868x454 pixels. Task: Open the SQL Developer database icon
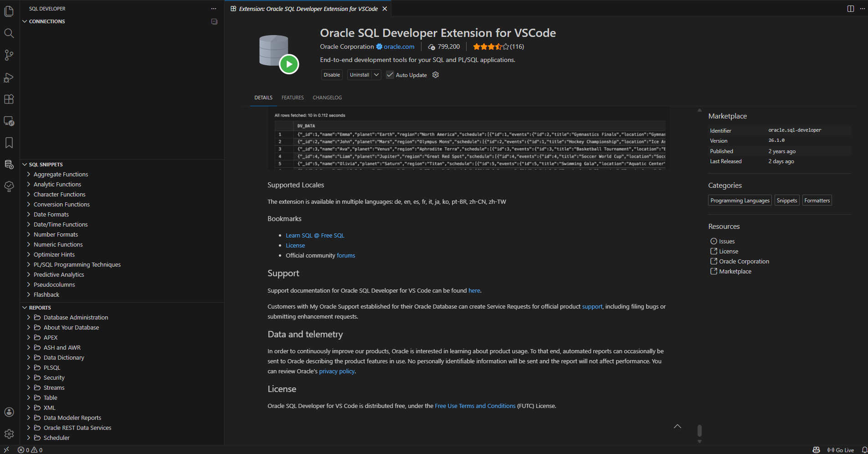(9, 165)
